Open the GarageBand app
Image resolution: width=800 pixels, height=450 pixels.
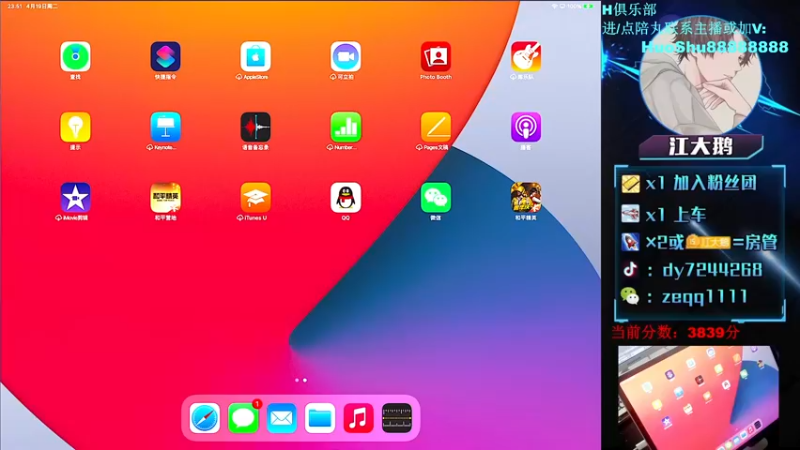[526, 57]
